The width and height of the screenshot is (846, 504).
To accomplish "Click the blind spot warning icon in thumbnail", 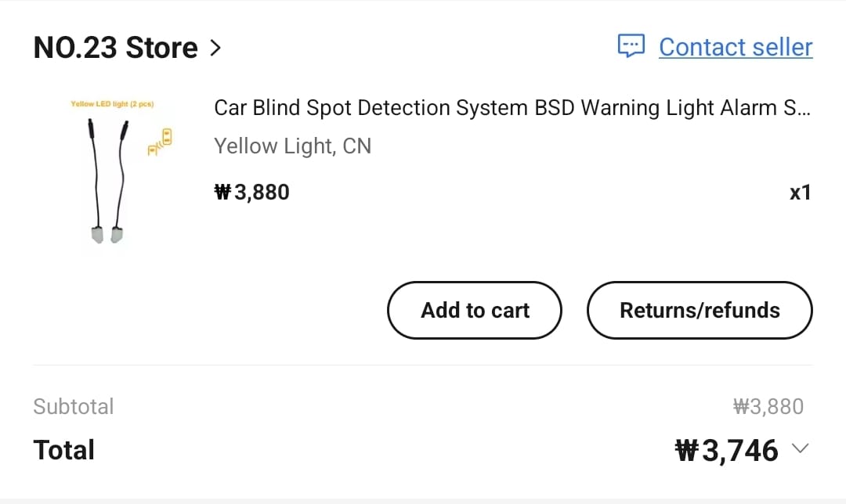I will click(x=161, y=142).
